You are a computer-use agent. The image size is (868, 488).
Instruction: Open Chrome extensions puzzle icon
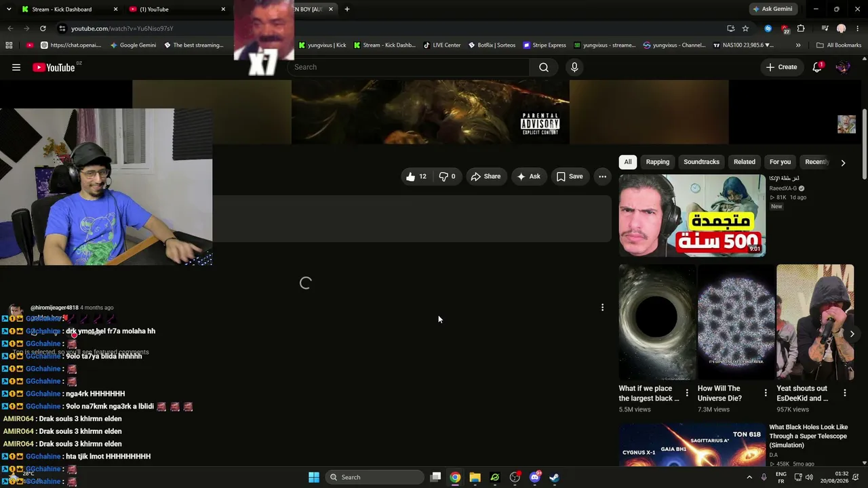(801, 28)
